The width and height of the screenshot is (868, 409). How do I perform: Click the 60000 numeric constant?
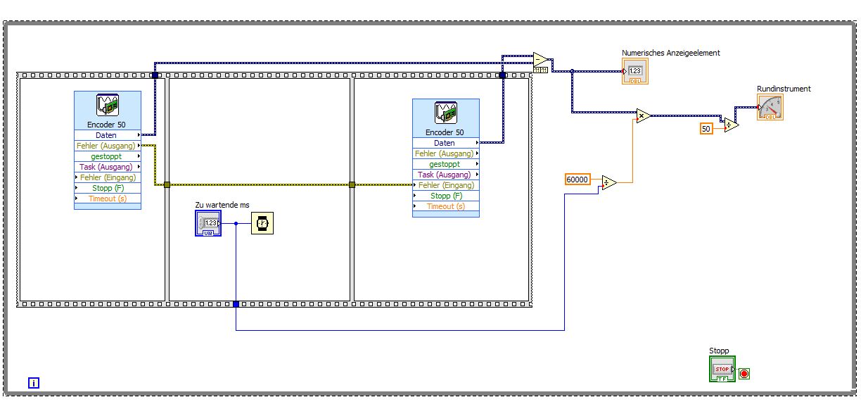click(x=577, y=180)
